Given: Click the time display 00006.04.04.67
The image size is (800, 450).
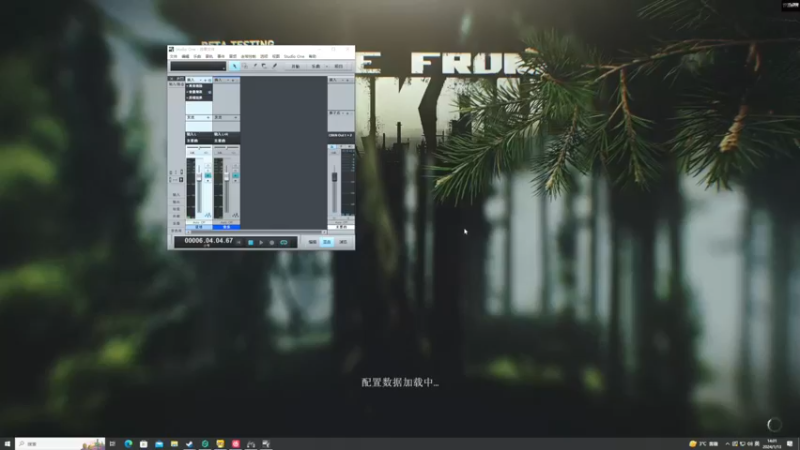Looking at the screenshot, I should [x=209, y=241].
